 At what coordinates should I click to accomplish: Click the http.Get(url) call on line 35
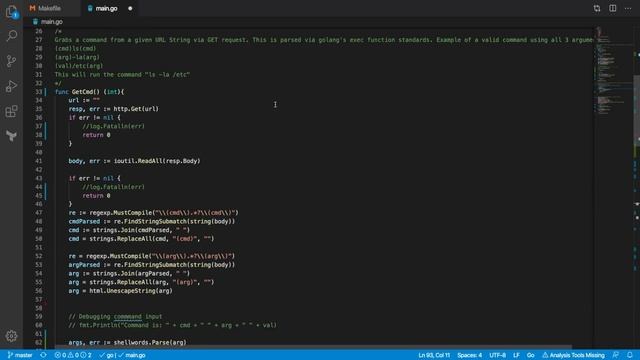tap(136, 109)
